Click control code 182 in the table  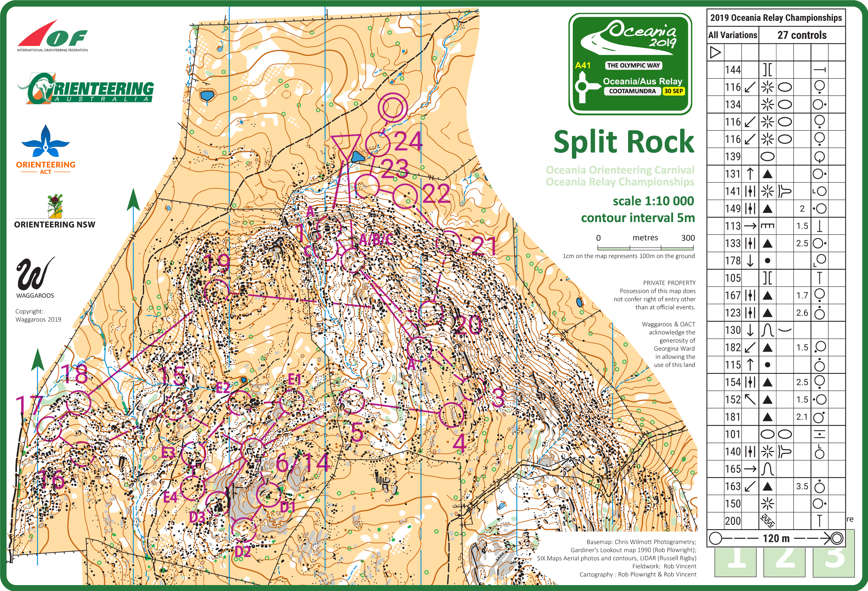click(733, 347)
